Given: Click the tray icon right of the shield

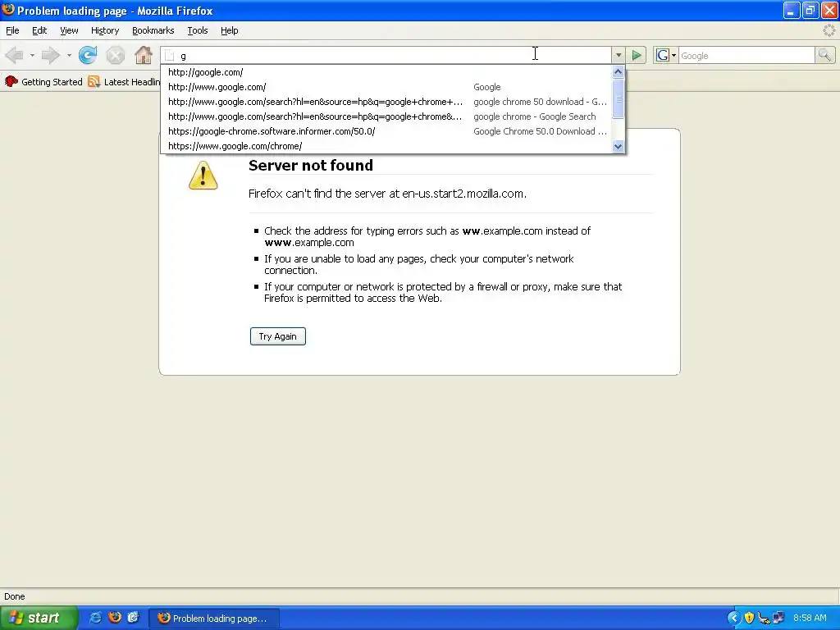Looking at the screenshot, I should 764,619.
